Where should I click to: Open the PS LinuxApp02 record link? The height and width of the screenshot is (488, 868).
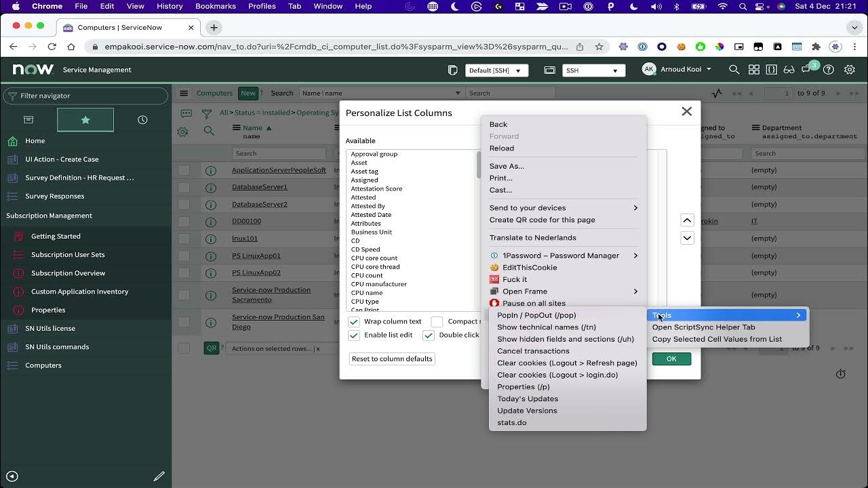tap(256, 272)
